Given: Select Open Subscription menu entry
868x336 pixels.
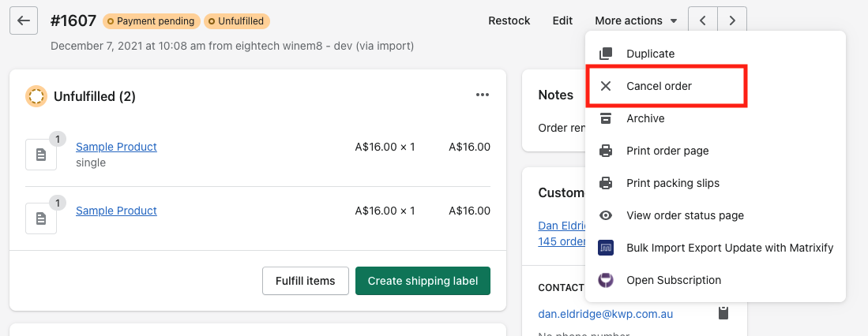Looking at the screenshot, I should pyautogui.click(x=716, y=280).
